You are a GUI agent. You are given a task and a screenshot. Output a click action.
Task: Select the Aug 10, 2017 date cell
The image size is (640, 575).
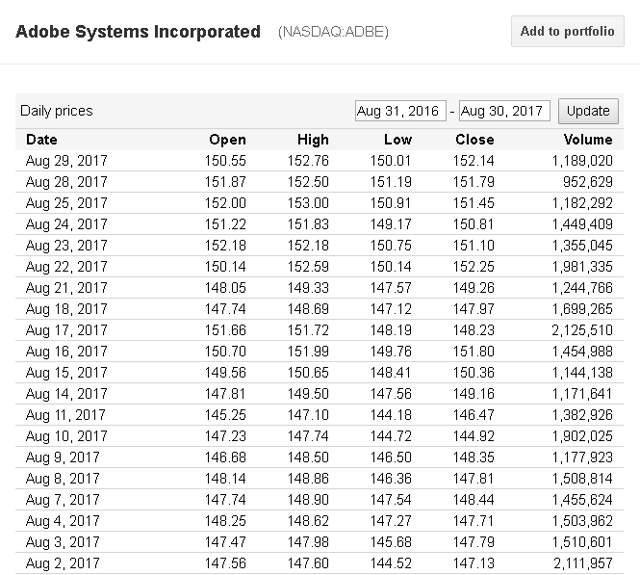(x=67, y=436)
